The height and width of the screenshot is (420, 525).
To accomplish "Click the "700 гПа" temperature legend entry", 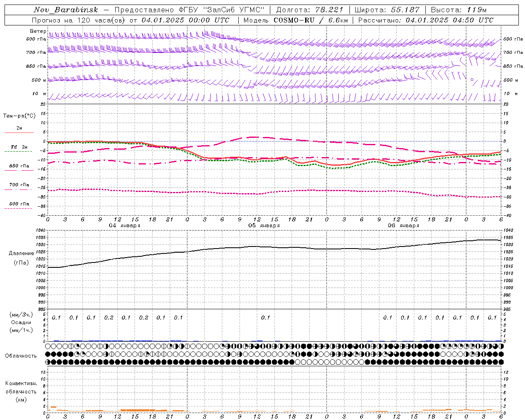I will click(19, 185).
